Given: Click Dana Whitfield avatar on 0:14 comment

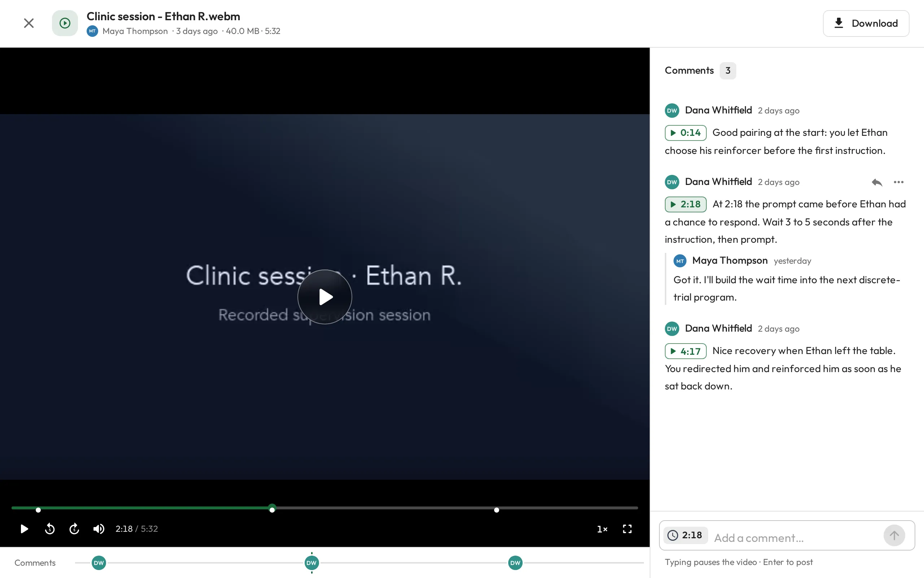Looking at the screenshot, I should [x=672, y=111].
